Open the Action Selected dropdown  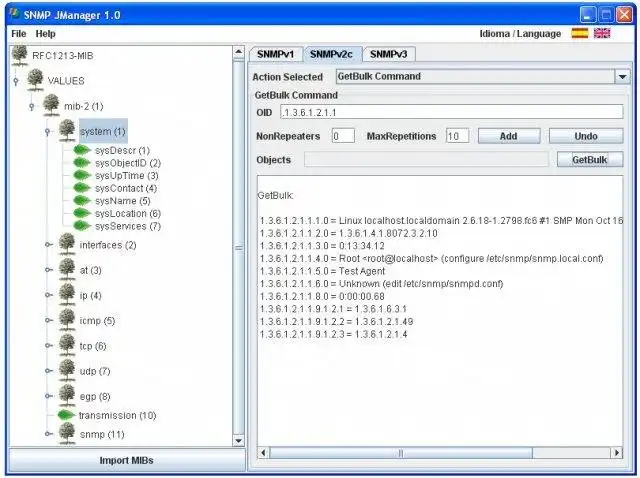pyautogui.click(x=622, y=77)
